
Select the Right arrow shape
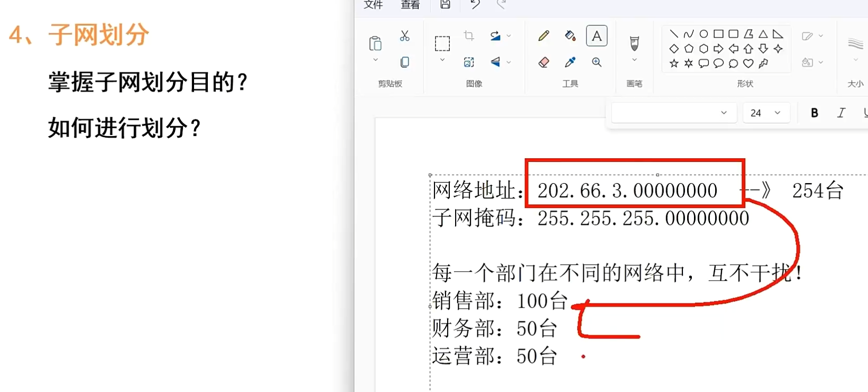(x=718, y=49)
